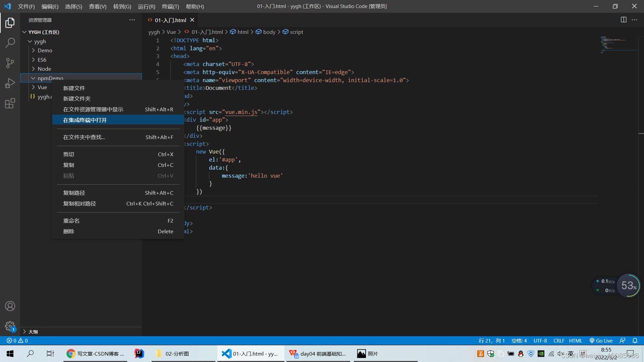Screen dimensions: 644x362
Task: Start Go Live server
Action: coord(601,341)
